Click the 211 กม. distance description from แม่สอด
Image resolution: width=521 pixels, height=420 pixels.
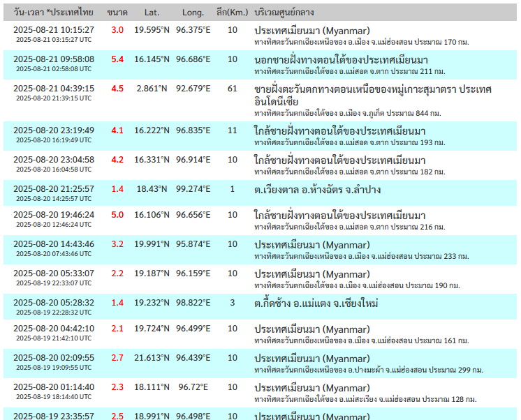coord(350,71)
